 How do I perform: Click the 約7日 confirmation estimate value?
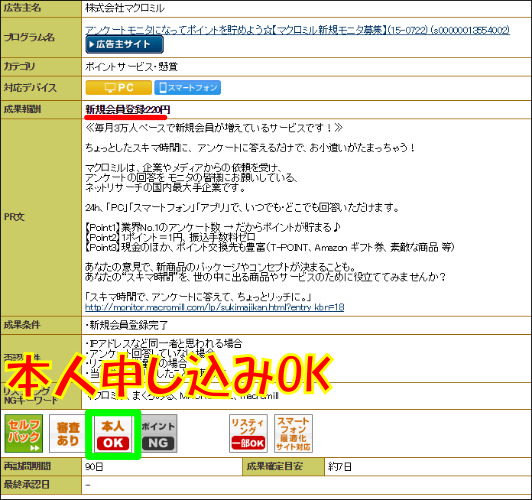(340, 467)
